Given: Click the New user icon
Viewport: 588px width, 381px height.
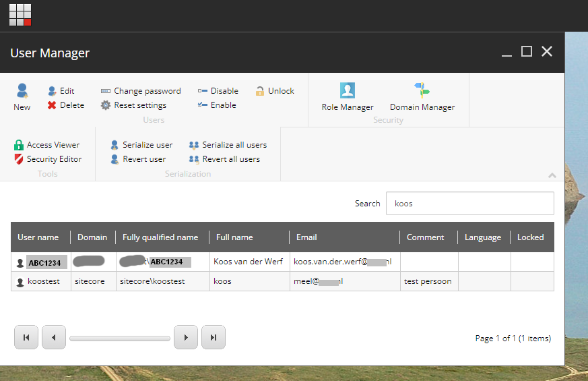Looking at the screenshot, I should 22,91.
